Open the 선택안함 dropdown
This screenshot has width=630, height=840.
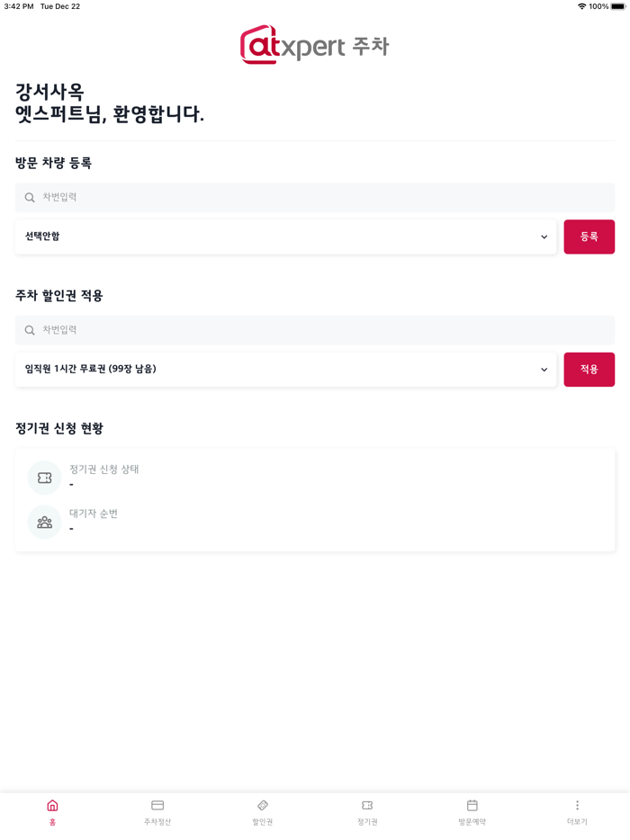coord(285,237)
